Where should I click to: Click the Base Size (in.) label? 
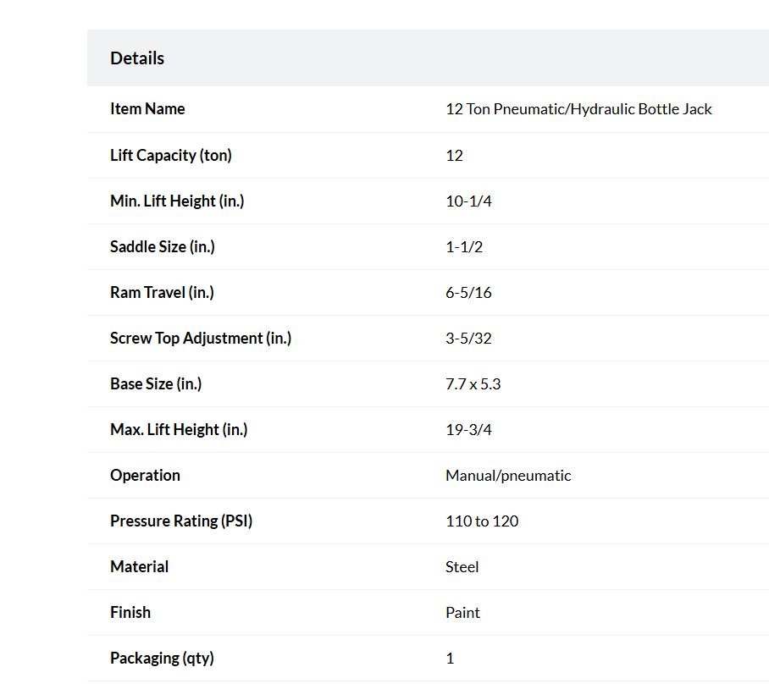point(156,383)
